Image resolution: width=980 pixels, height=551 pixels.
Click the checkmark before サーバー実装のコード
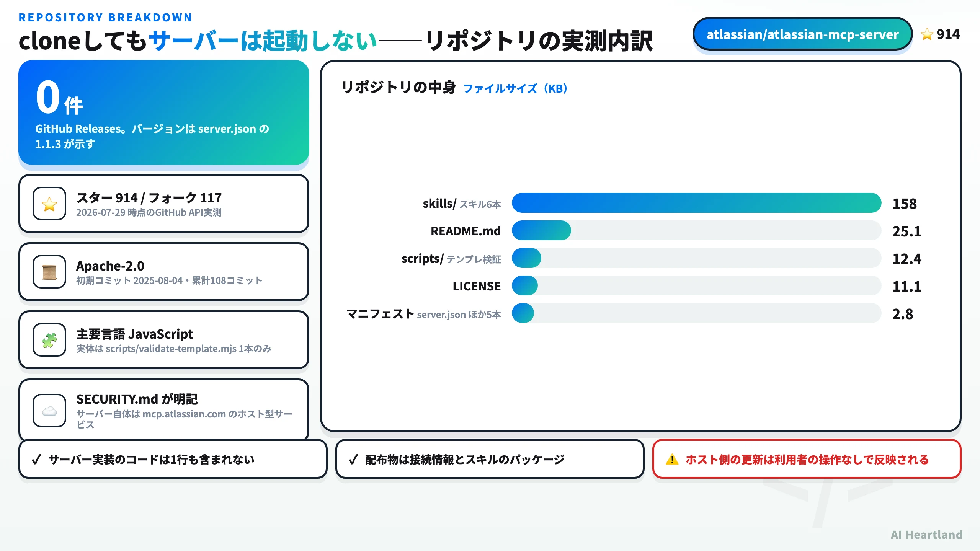pyautogui.click(x=37, y=459)
